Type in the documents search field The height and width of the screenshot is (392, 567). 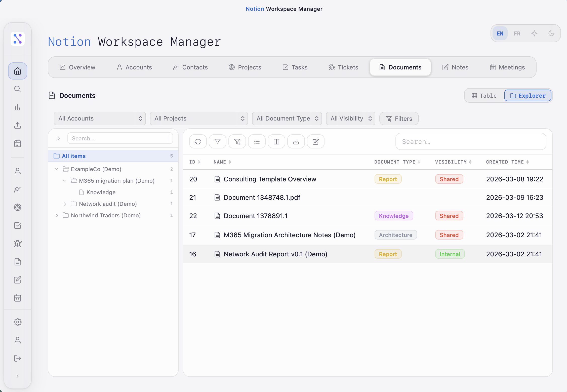pos(470,141)
